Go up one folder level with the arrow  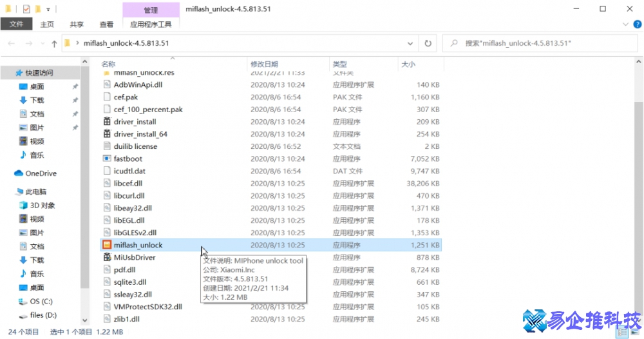(x=54, y=44)
